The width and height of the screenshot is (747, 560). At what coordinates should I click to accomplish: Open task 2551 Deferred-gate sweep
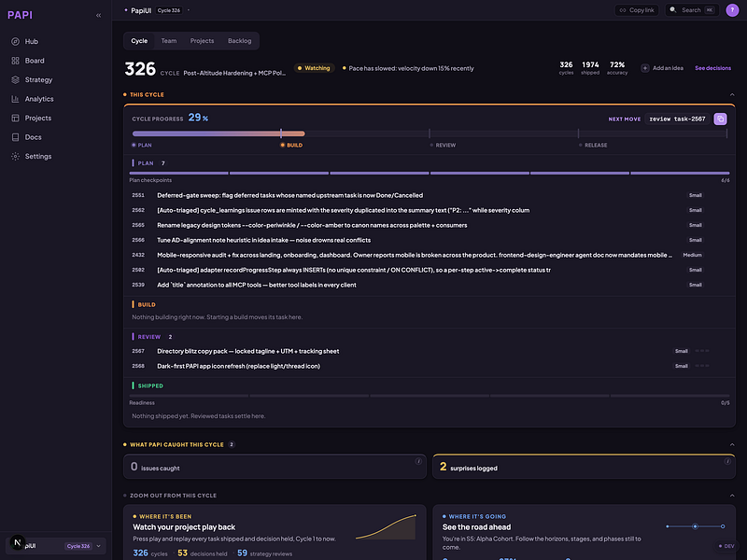pos(430,195)
